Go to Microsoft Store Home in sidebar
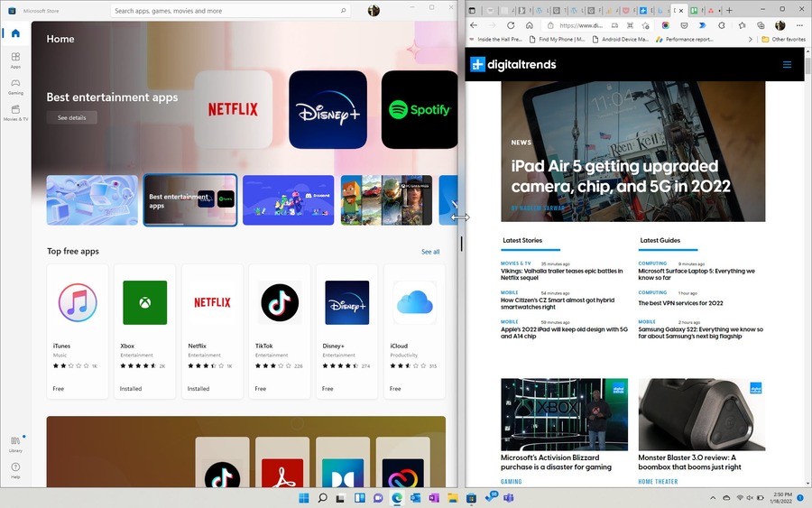This screenshot has width=812, height=508. [x=15, y=33]
